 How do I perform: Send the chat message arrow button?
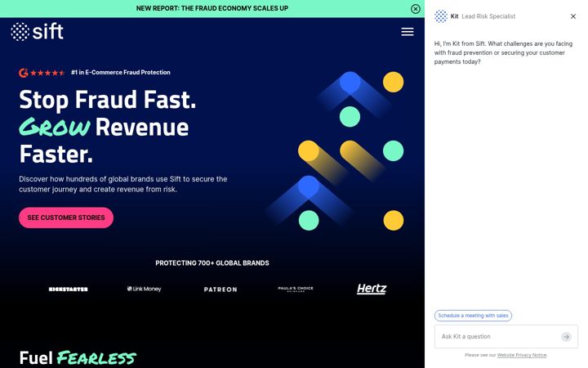point(566,336)
